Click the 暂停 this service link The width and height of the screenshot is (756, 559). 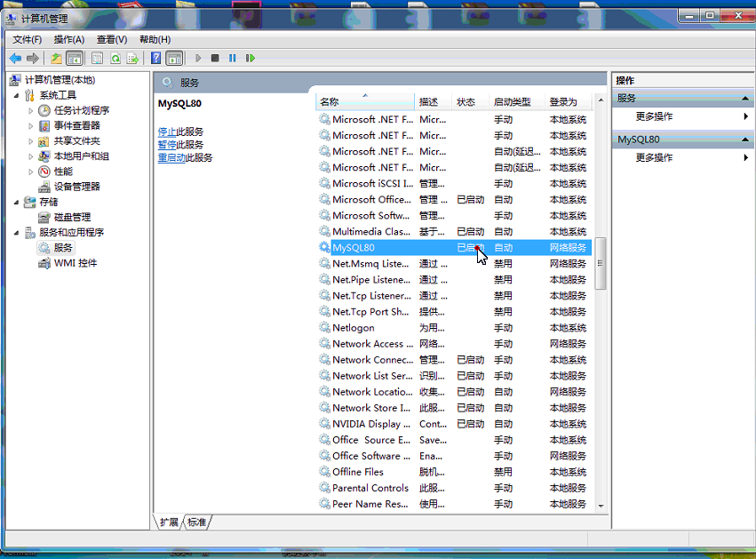coord(167,145)
